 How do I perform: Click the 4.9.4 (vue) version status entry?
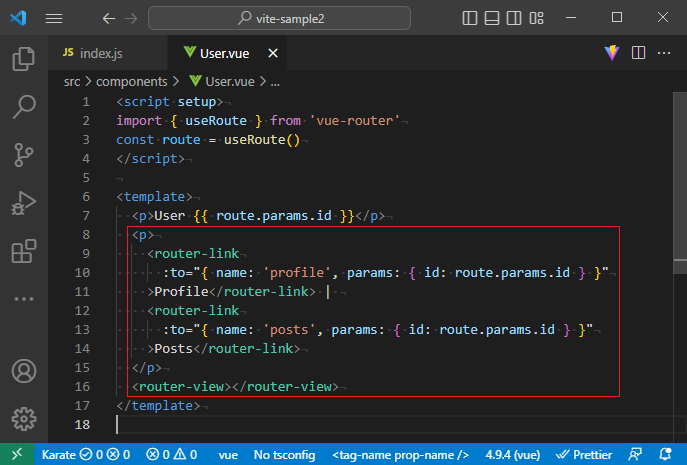coord(513,454)
